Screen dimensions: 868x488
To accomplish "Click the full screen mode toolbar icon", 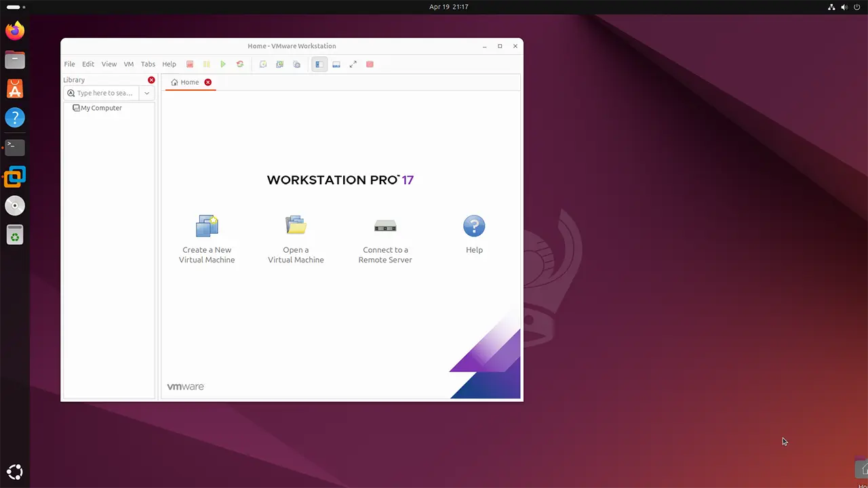I will pos(353,64).
